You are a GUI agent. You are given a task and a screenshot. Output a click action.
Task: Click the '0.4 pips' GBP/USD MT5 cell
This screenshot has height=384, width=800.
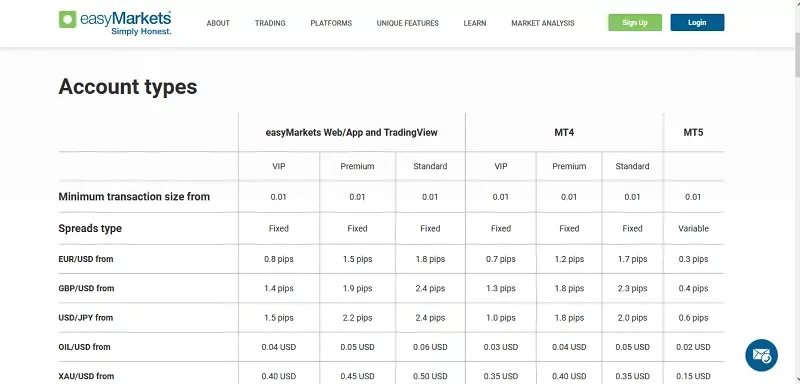(x=693, y=288)
